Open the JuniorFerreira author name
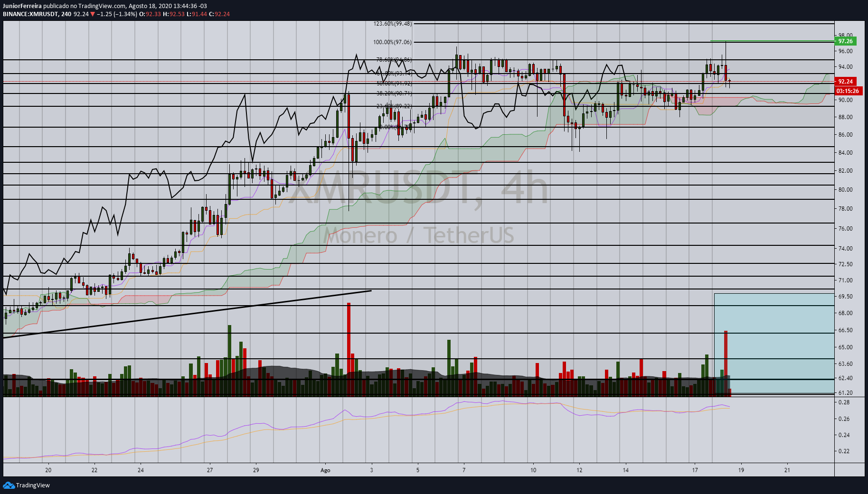 point(22,6)
